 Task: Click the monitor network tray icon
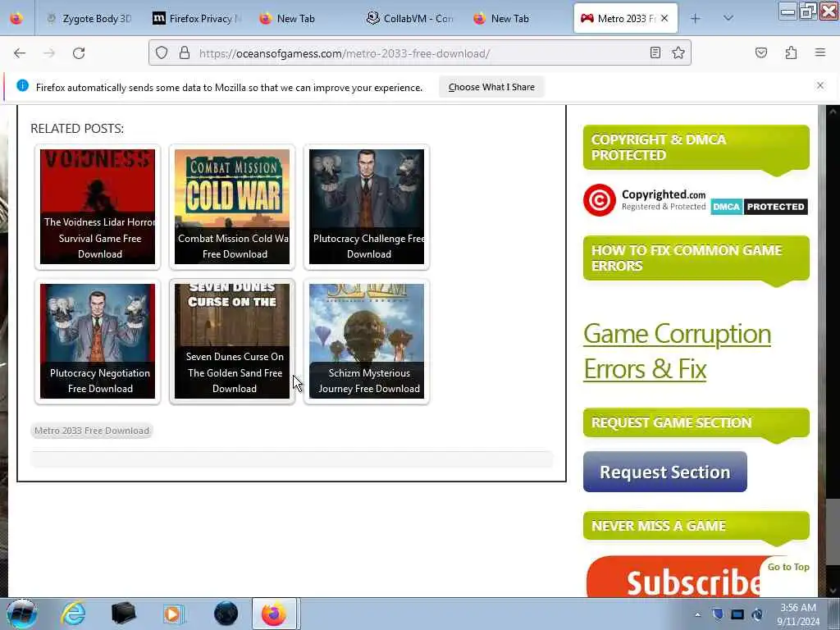[737, 614]
